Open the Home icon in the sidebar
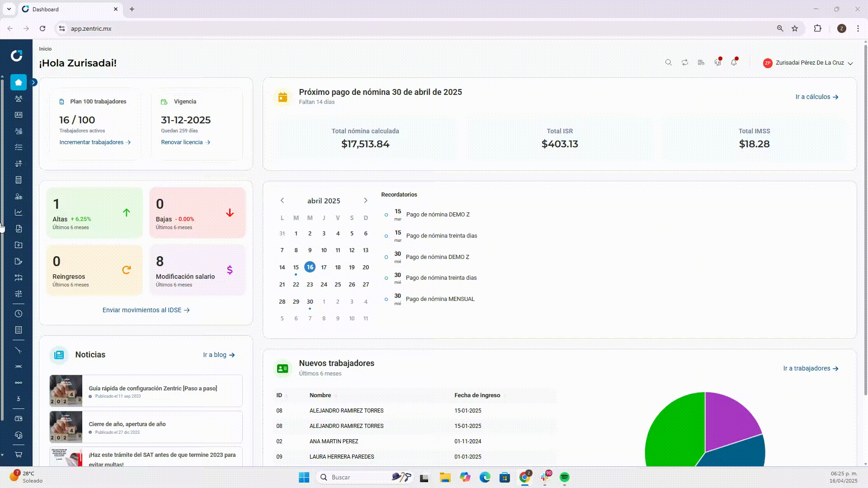This screenshot has width=868, height=488. point(19,82)
